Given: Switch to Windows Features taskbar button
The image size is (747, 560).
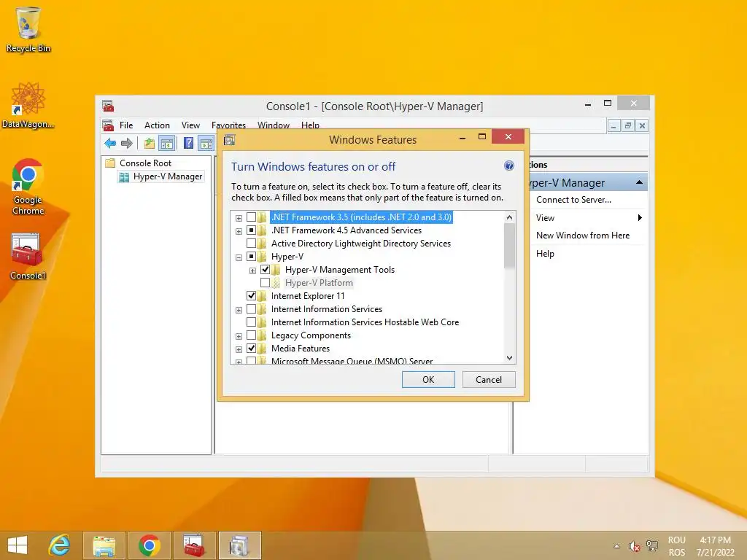Looking at the screenshot, I should 239,545.
